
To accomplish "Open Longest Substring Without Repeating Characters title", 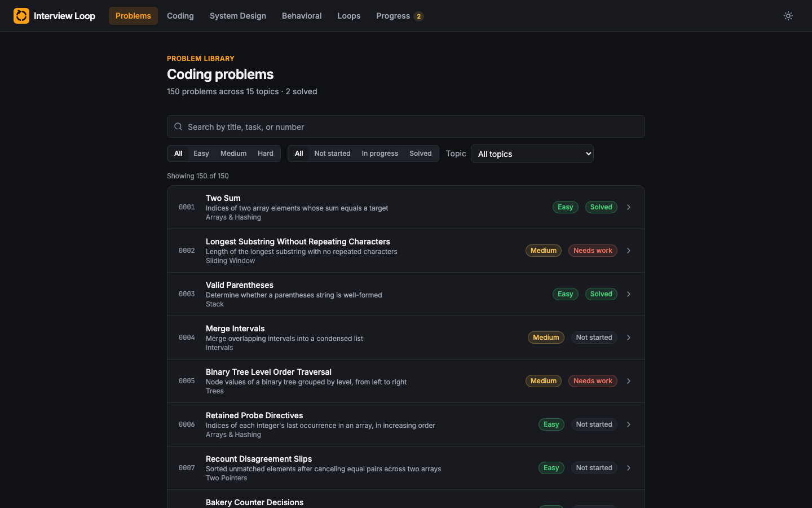I will coord(298,242).
